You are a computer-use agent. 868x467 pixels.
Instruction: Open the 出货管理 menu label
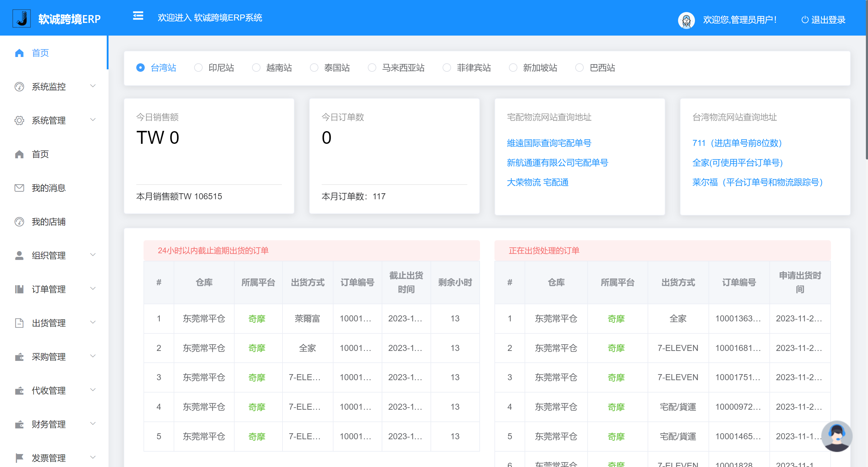coord(49,323)
